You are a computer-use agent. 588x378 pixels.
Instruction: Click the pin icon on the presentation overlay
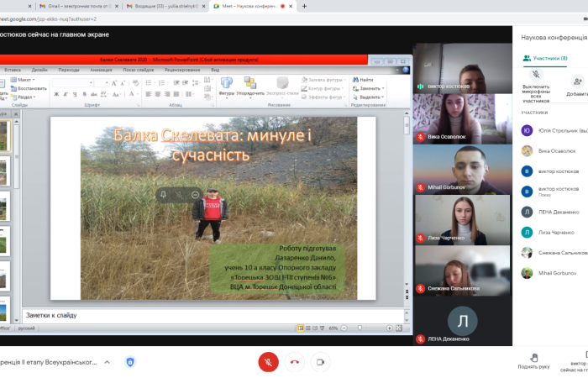click(163, 194)
